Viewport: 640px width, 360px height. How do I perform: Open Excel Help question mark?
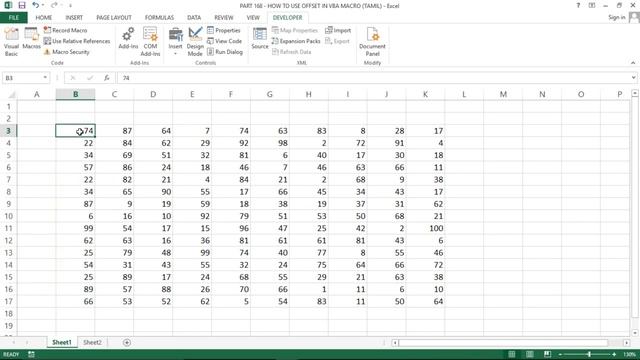tap(578, 5)
